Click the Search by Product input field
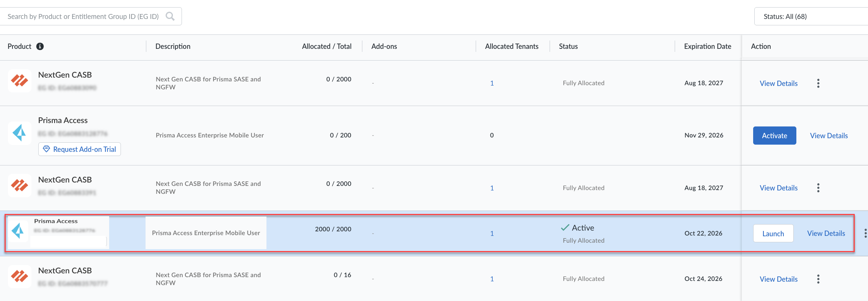The image size is (868, 301). click(83, 16)
